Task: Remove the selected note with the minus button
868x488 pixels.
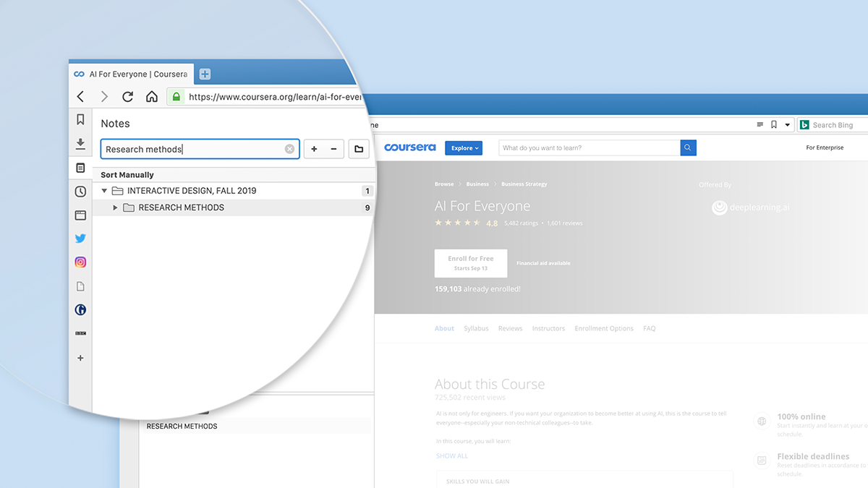Action: tap(333, 149)
